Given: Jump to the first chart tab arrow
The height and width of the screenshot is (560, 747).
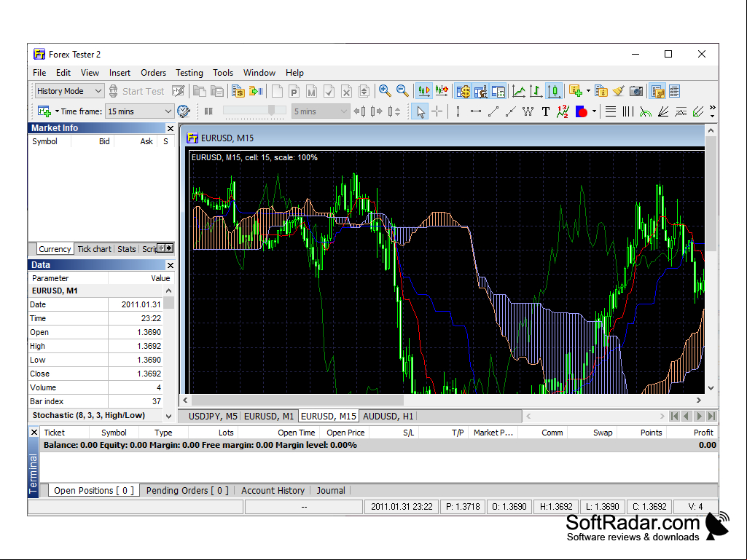Looking at the screenshot, I should [x=675, y=417].
